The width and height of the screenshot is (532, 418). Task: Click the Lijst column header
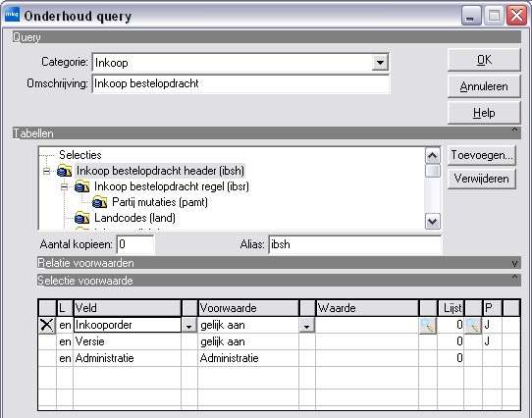451,308
